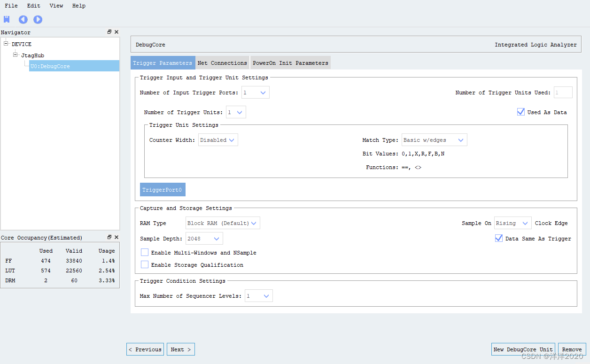
Task: Toggle the Used As Data checkbox
Action: coord(520,112)
